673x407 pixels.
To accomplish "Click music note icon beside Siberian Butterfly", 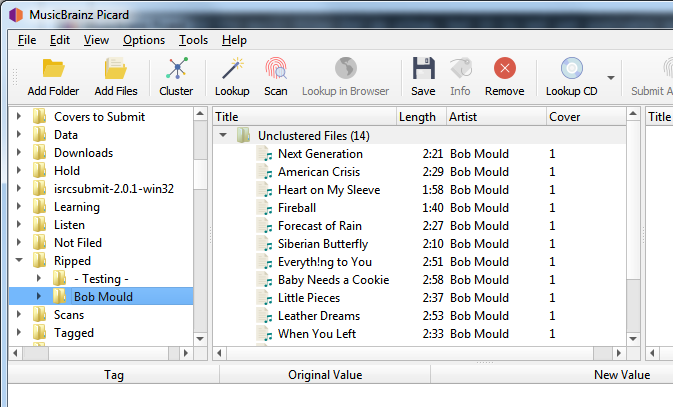I will pyautogui.click(x=264, y=244).
